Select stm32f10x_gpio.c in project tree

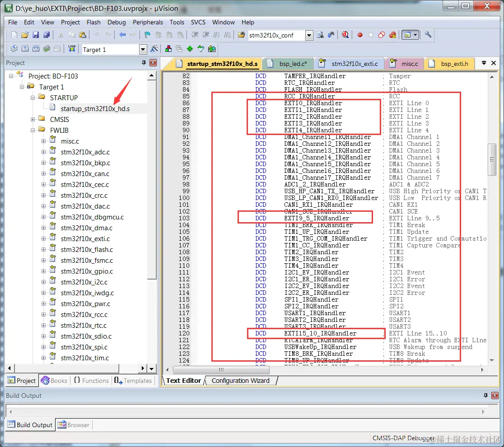[87, 271]
